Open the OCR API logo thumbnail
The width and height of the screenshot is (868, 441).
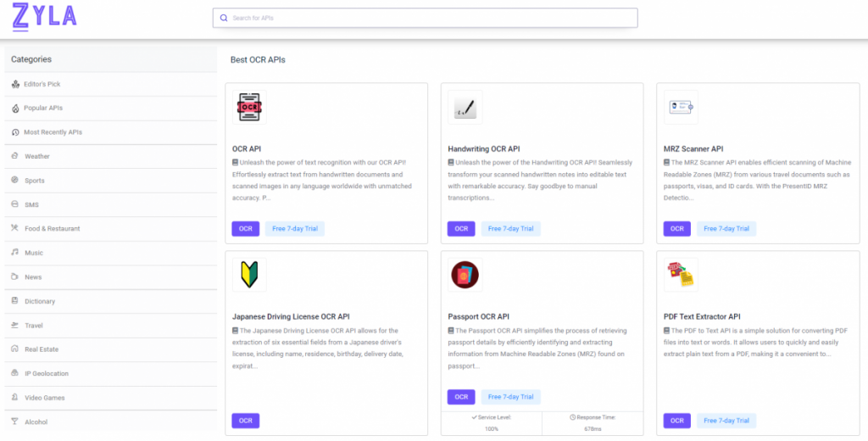point(249,107)
